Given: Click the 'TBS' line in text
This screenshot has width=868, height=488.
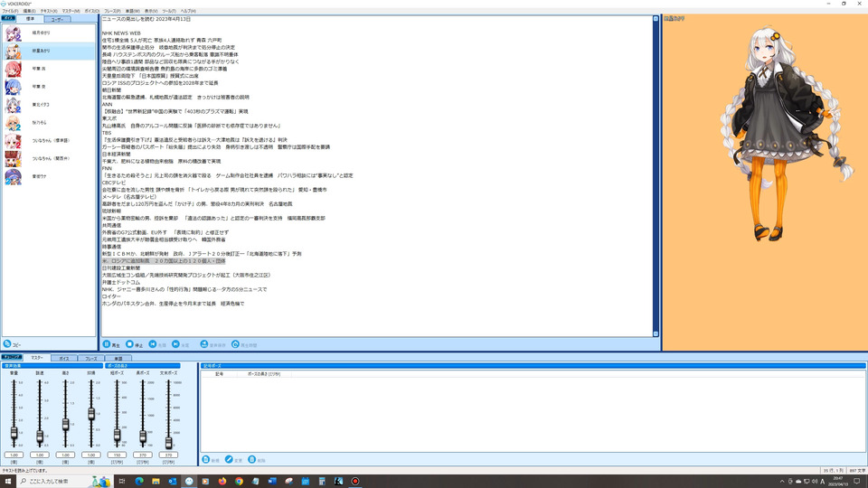Looking at the screenshot, I should [107, 133].
